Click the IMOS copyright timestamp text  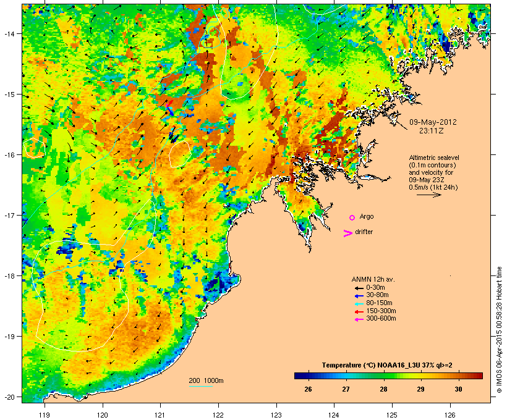click(x=499, y=330)
